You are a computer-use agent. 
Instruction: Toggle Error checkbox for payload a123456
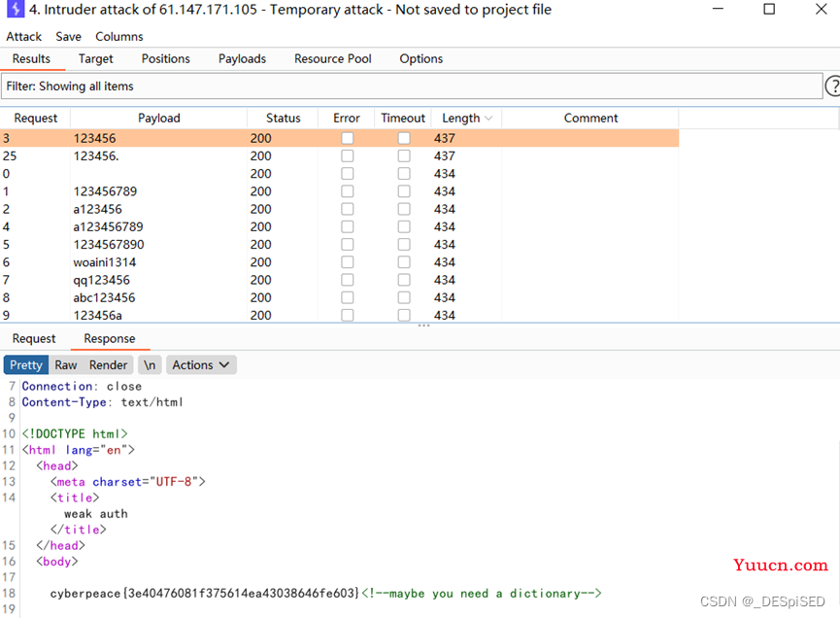click(347, 209)
